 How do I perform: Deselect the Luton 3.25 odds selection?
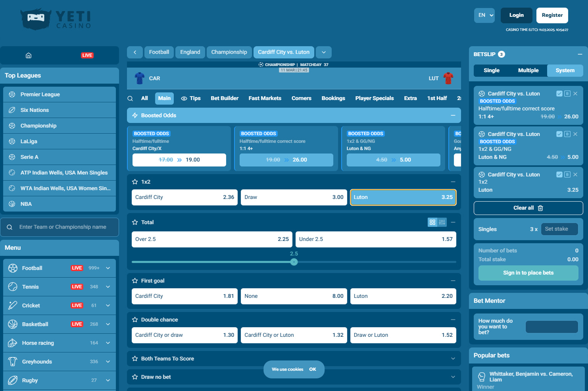[x=403, y=197]
